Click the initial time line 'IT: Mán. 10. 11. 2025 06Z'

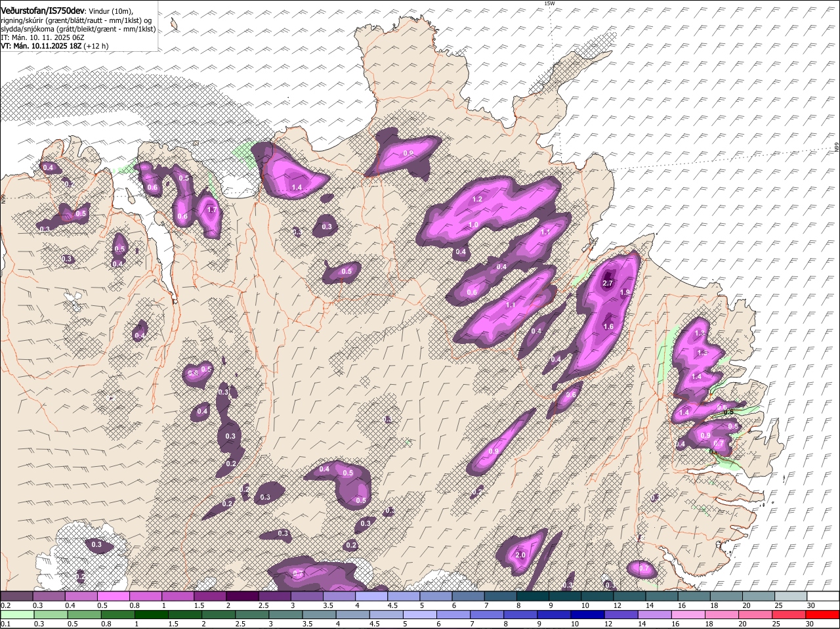pos(43,38)
